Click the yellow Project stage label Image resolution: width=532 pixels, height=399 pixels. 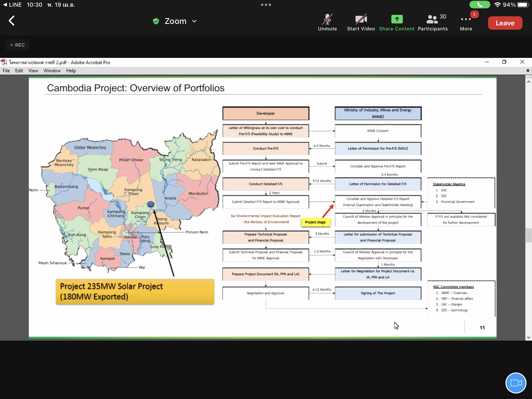coord(315,222)
